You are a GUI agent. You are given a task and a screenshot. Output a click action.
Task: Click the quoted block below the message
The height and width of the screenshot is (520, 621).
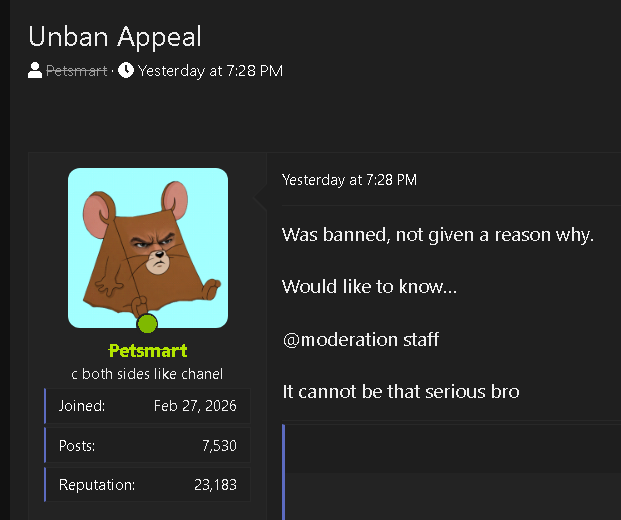click(451, 472)
